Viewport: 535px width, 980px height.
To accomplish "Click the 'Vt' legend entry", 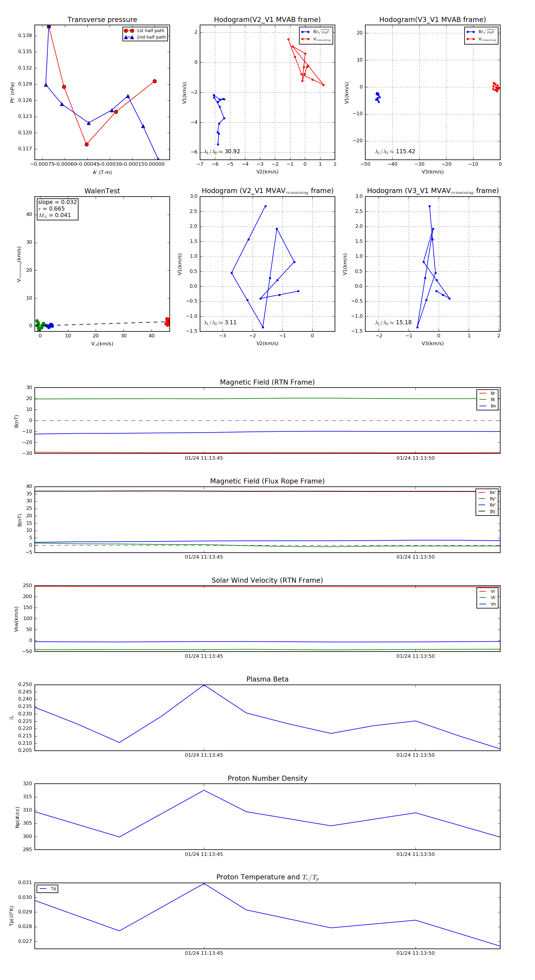I will 487,598.
